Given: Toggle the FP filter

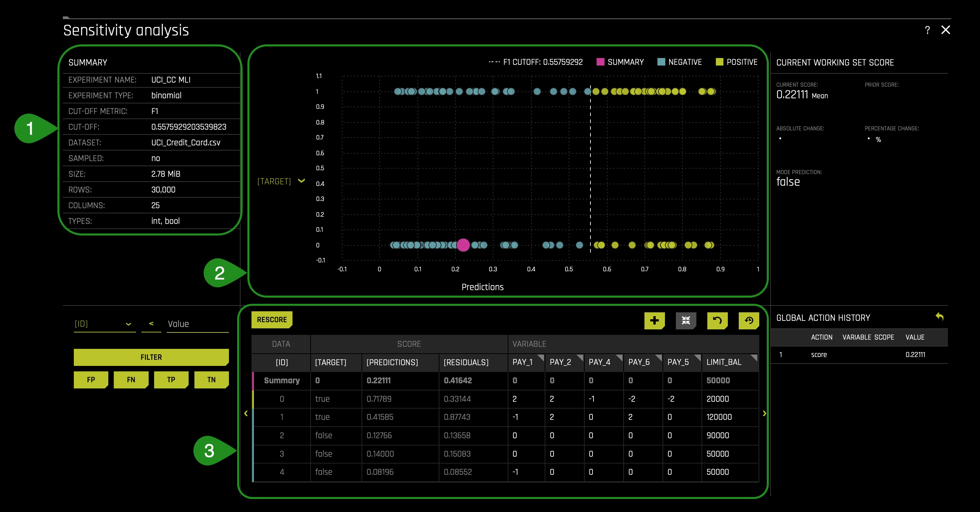Looking at the screenshot, I should [91, 380].
